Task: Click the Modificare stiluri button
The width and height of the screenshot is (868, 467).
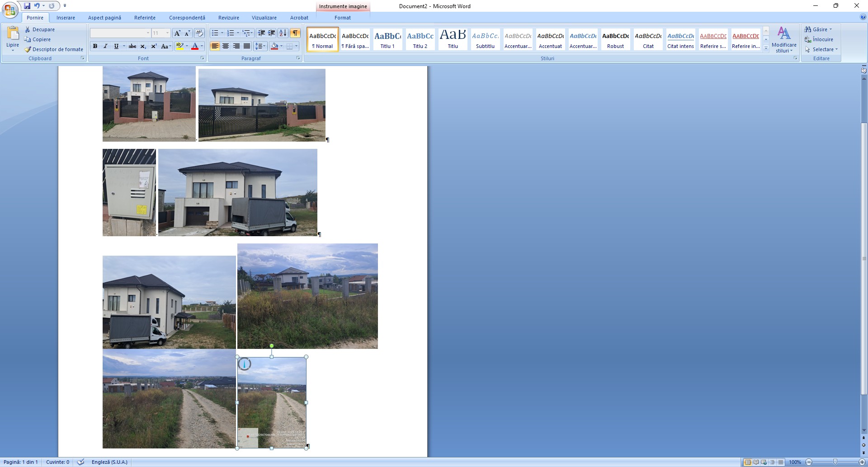Action: 784,40
